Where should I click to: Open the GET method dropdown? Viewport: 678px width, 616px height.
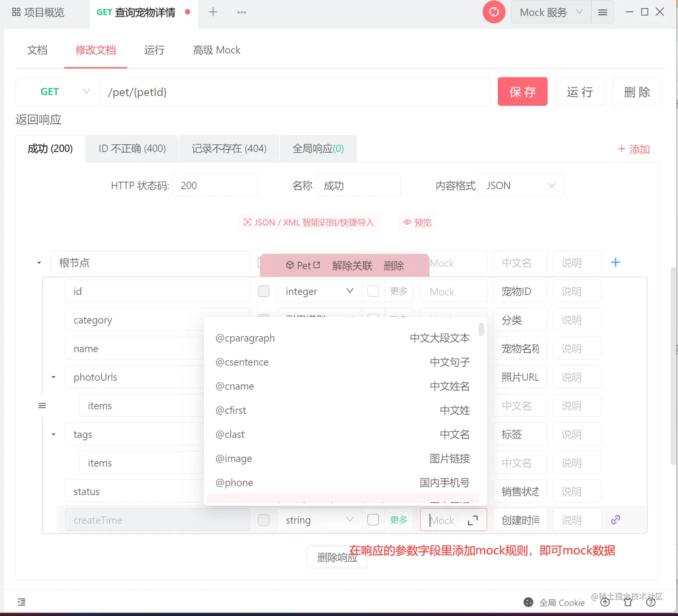[57, 91]
